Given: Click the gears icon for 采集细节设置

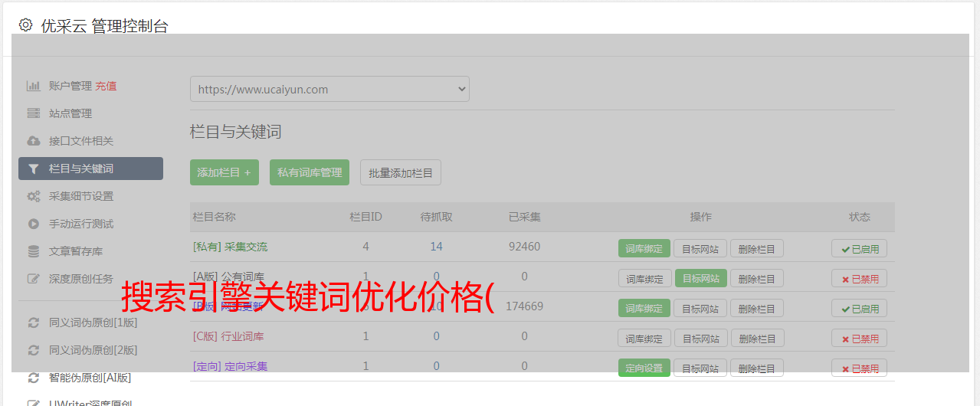Looking at the screenshot, I should pyautogui.click(x=33, y=196).
